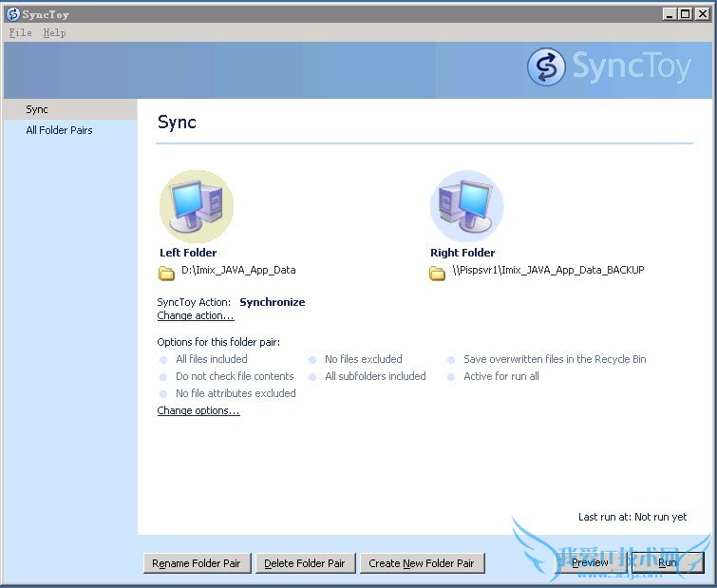
Task: Click the left folder path's folder icon
Action: pos(167,273)
